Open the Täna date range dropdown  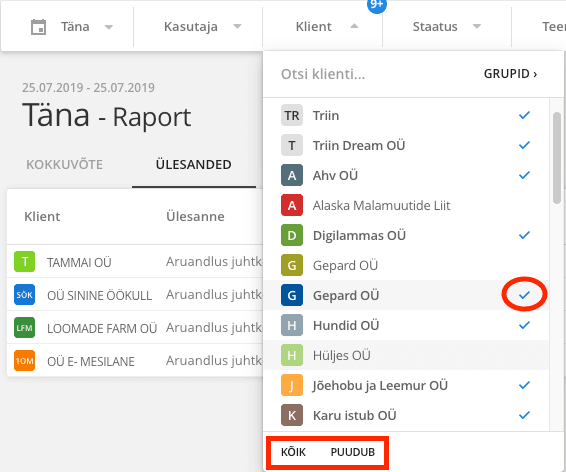click(72, 27)
